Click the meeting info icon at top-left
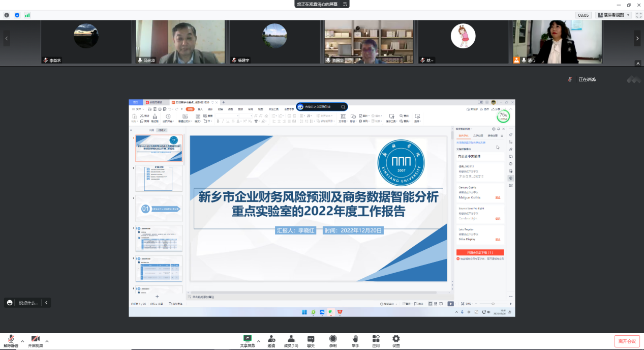The image size is (644, 350). tap(7, 15)
